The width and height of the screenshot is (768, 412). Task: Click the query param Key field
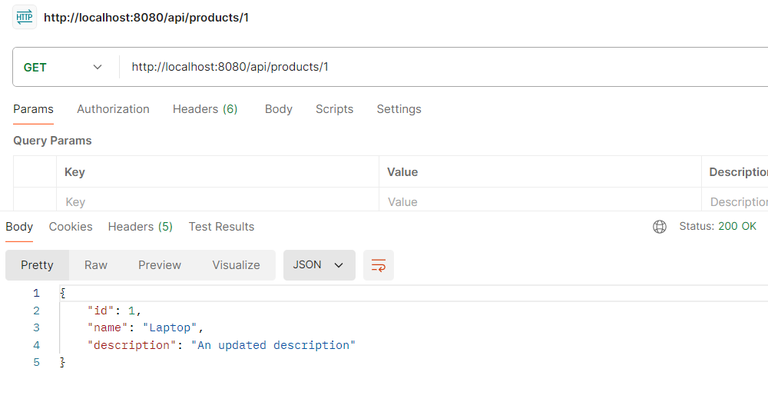[216, 202]
